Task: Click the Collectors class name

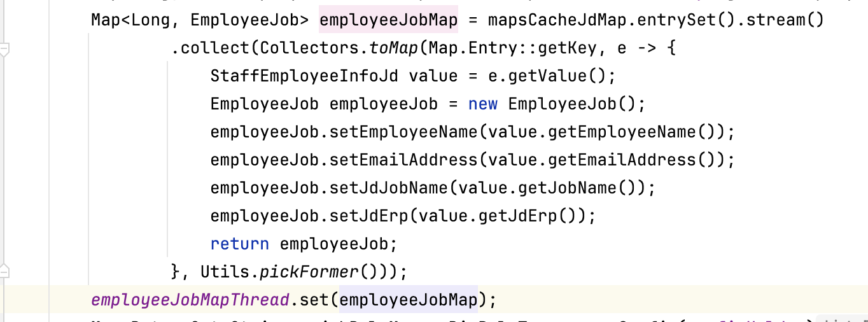Action: coord(309,48)
